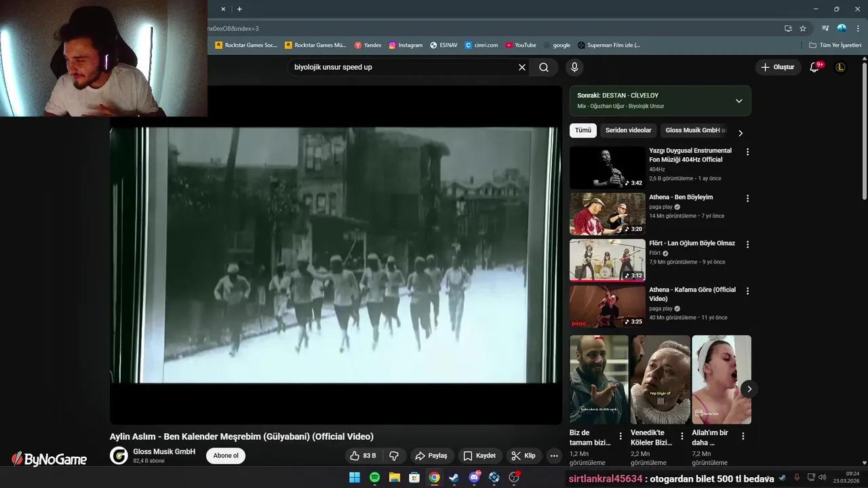This screenshot has height=488, width=868.
Task: Open a new Chrome tab
Action: click(x=239, y=9)
